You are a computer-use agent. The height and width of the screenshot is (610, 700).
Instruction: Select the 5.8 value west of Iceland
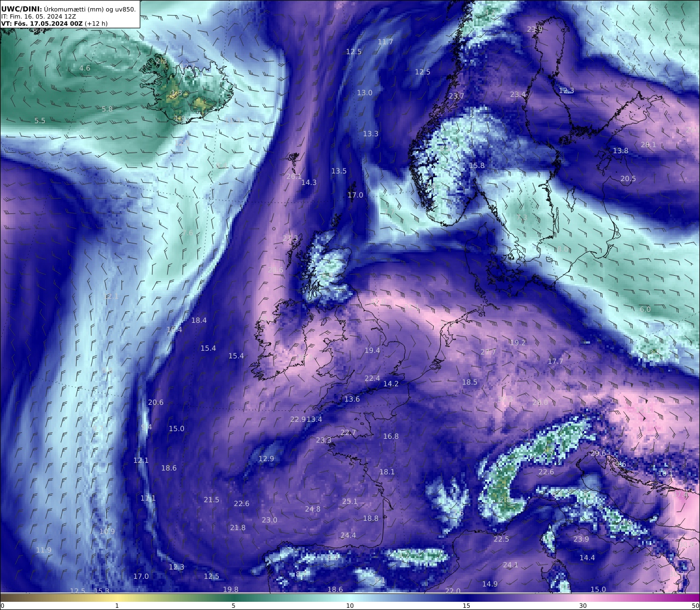107,109
